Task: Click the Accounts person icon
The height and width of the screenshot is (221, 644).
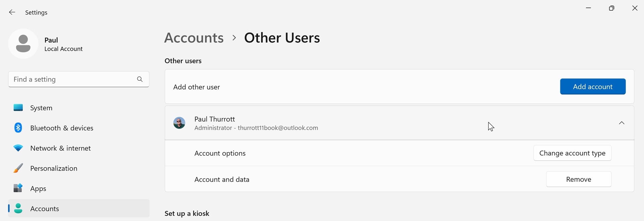Action: point(18,208)
